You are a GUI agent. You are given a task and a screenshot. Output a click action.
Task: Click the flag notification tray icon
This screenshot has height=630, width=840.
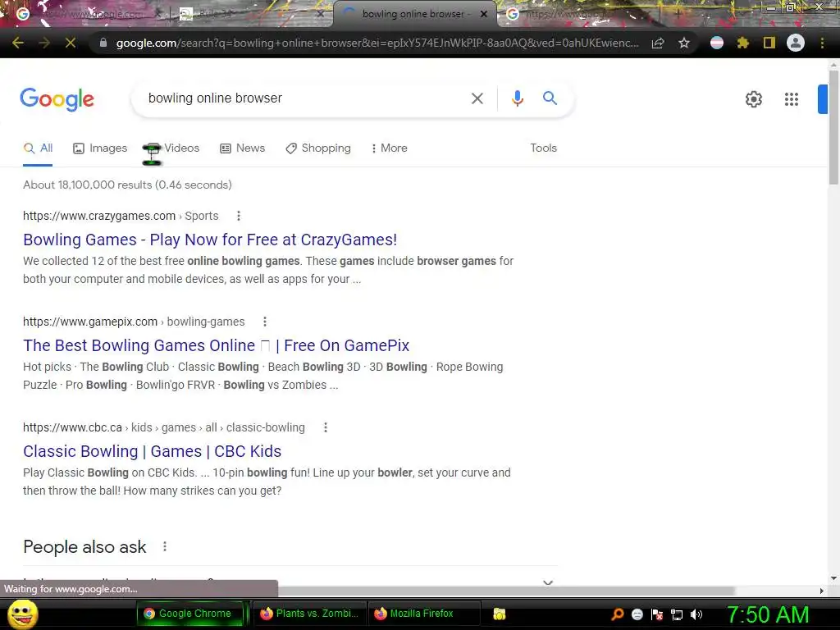[x=657, y=614]
